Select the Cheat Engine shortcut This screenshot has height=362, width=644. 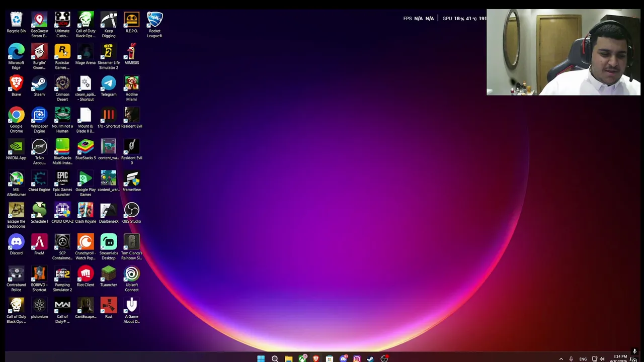coord(39,182)
